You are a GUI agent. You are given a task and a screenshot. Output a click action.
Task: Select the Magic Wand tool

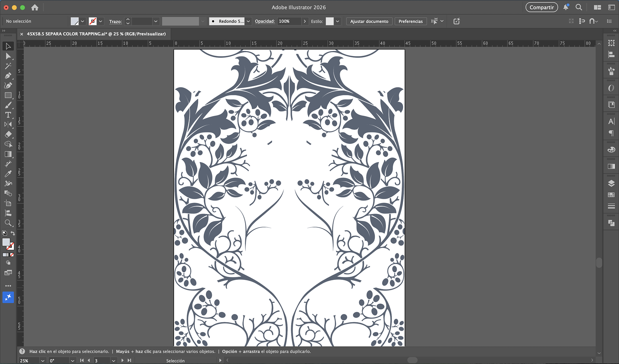[8, 66]
